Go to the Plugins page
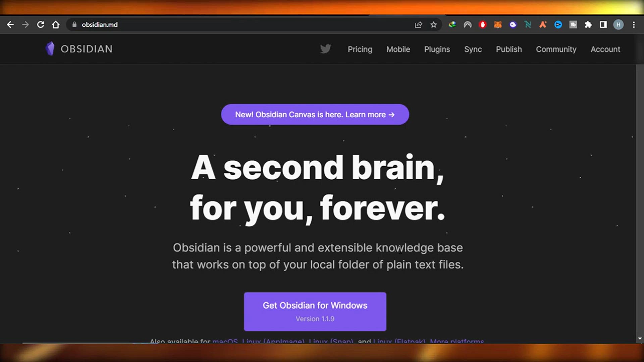The height and width of the screenshot is (362, 644). tap(437, 49)
